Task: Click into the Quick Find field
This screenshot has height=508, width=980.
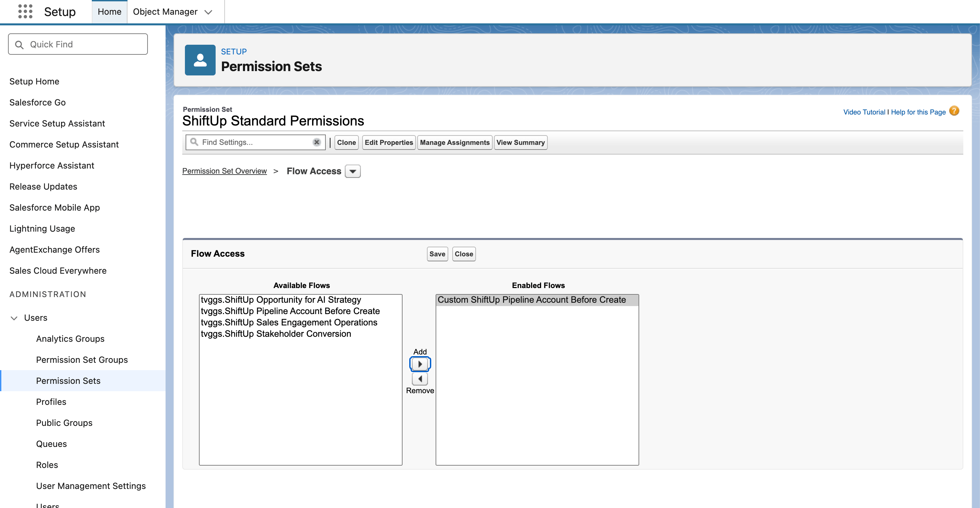Action: (78, 44)
